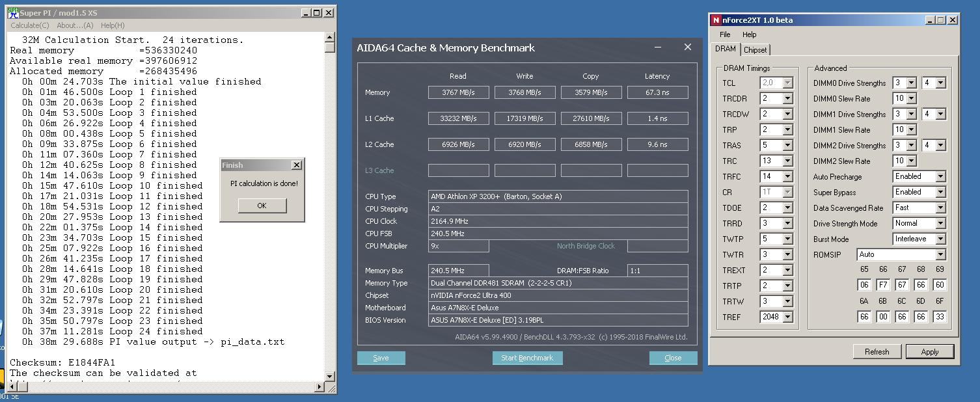Expand the TRRD dropdown

pyautogui.click(x=787, y=223)
